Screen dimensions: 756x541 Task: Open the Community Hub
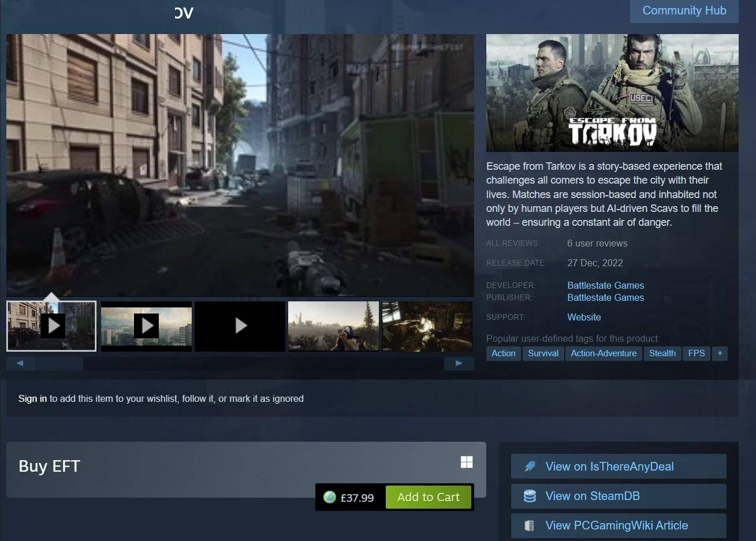point(684,11)
